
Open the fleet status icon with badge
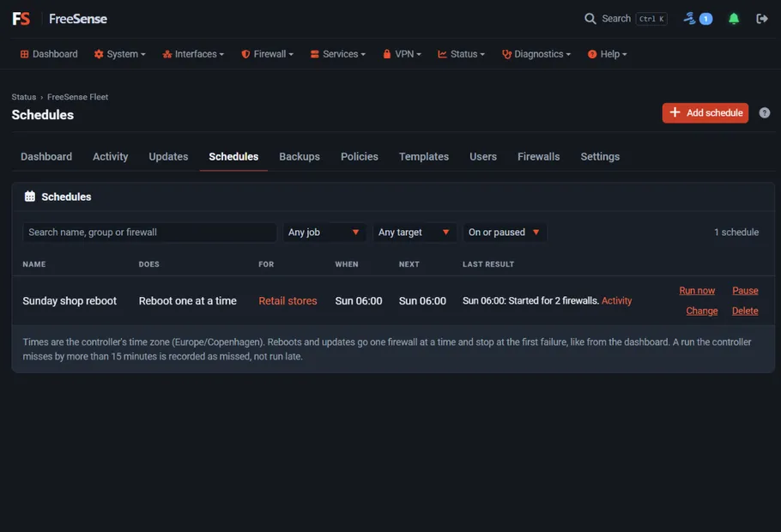point(698,19)
